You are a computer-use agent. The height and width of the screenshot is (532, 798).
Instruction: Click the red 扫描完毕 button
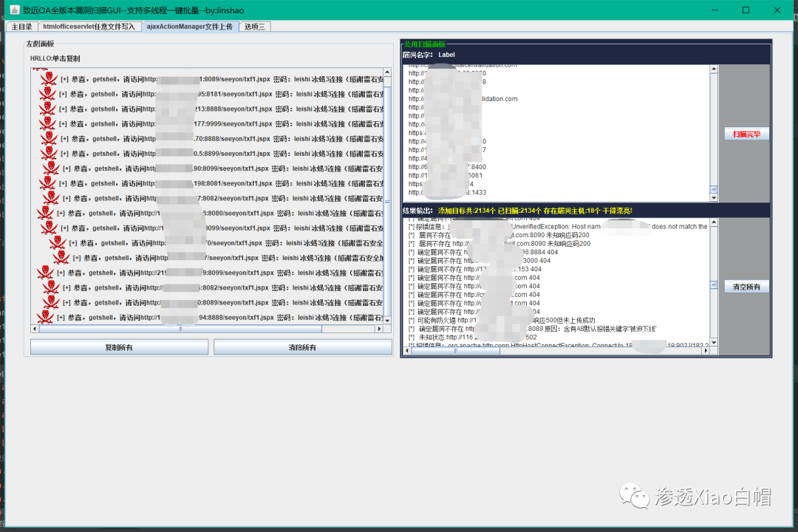coord(746,134)
